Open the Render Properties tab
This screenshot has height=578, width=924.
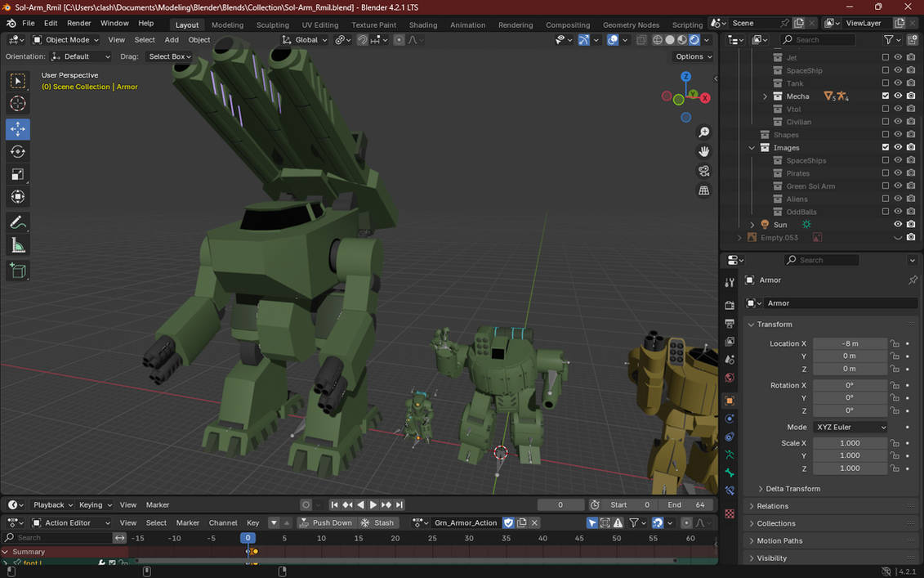[x=729, y=304]
